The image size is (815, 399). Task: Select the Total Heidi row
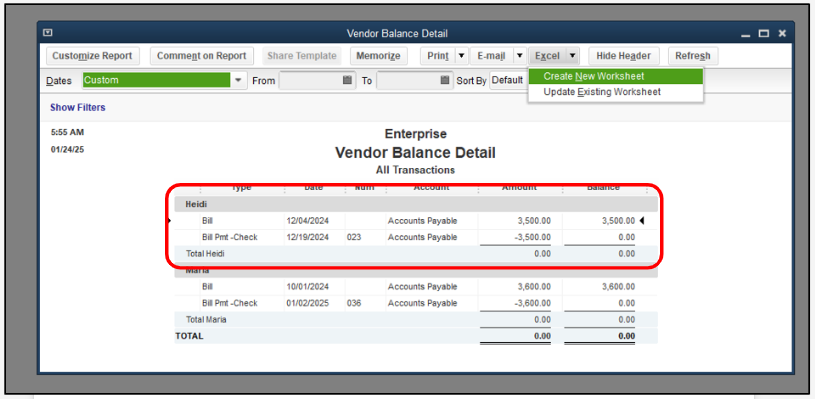416,254
